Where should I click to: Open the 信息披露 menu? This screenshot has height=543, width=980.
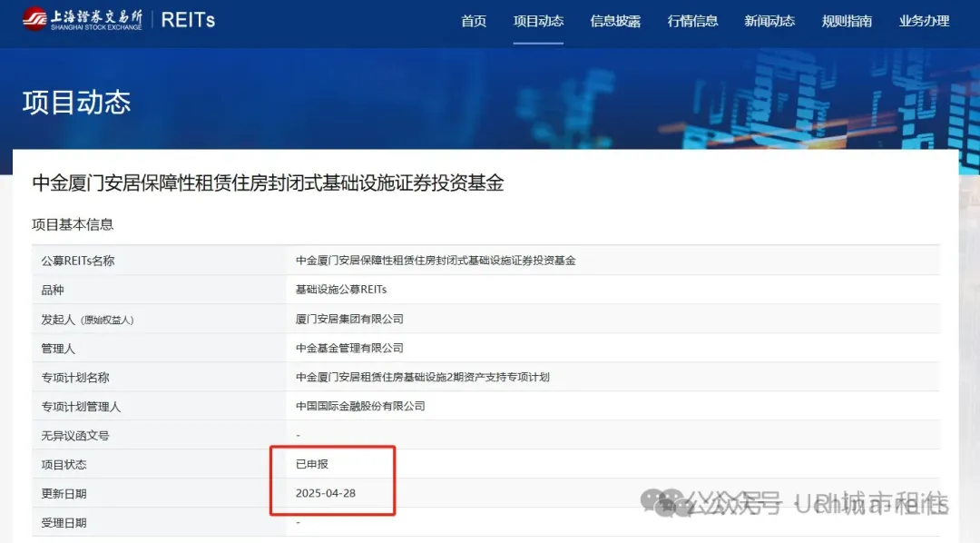pos(615,21)
